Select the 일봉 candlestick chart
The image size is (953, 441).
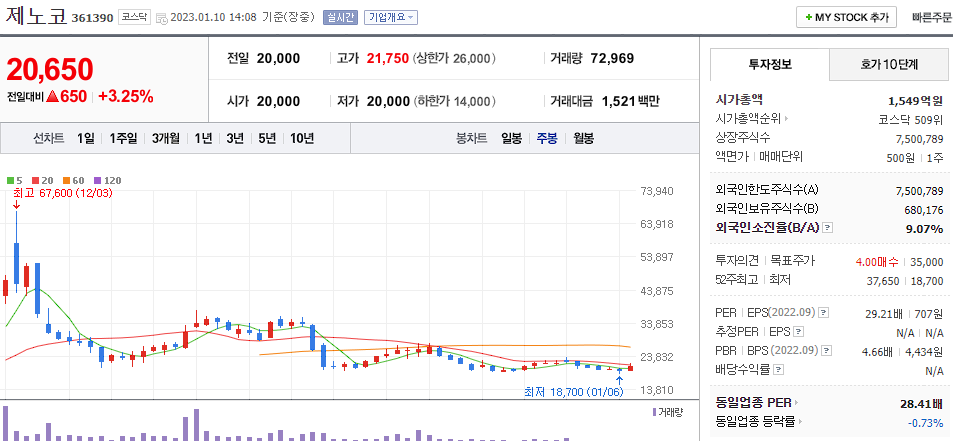(511, 138)
